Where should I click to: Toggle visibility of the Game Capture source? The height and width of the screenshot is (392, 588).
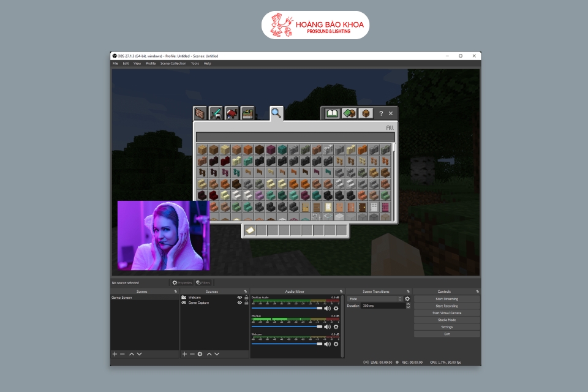[x=239, y=303]
